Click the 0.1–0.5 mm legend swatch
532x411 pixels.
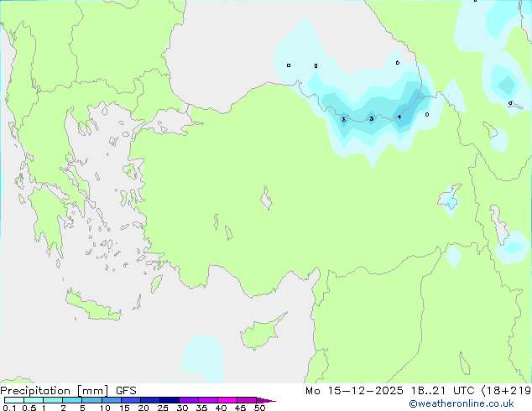click(14, 400)
